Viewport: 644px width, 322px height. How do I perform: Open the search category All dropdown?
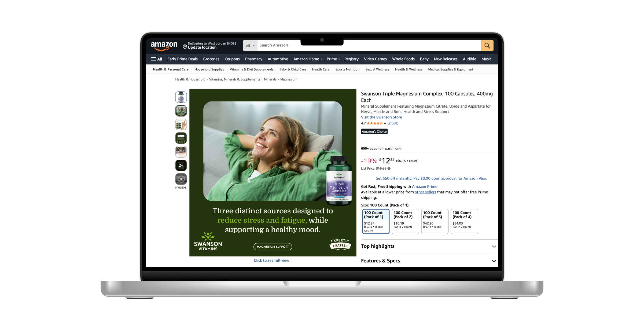tap(250, 46)
